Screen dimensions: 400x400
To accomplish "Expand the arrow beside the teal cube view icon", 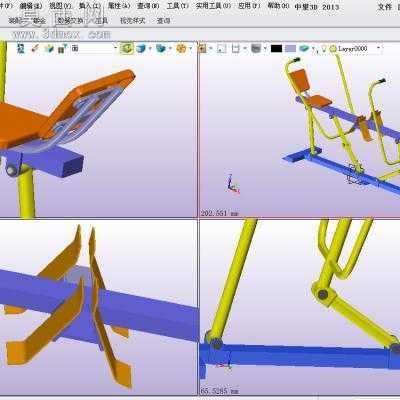I will pyautogui.click(x=170, y=49).
